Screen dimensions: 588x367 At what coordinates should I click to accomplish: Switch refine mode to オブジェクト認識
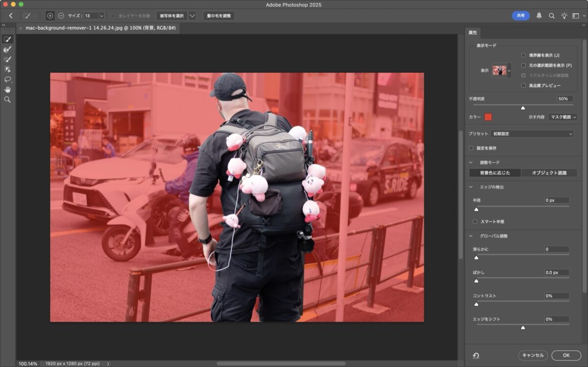coord(549,172)
